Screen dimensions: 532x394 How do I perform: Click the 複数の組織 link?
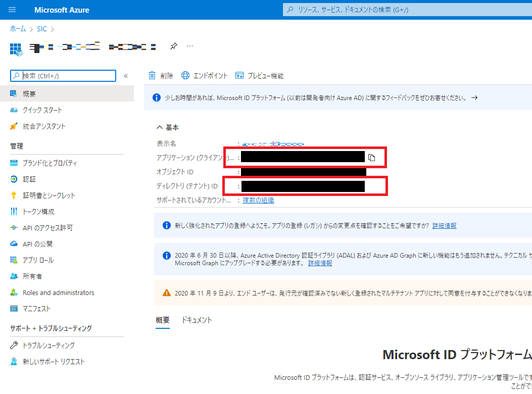pos(258,201)
